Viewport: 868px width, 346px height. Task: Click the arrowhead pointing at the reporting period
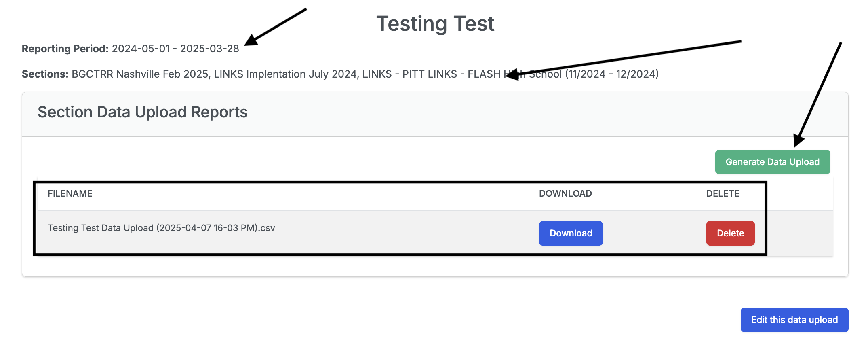pos(251,40)
